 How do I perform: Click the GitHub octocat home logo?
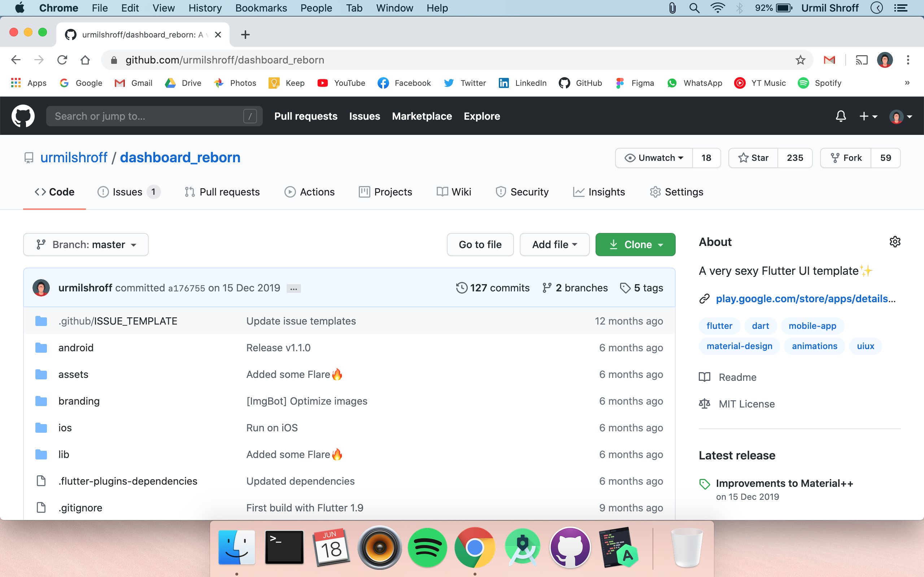[23, 116]
